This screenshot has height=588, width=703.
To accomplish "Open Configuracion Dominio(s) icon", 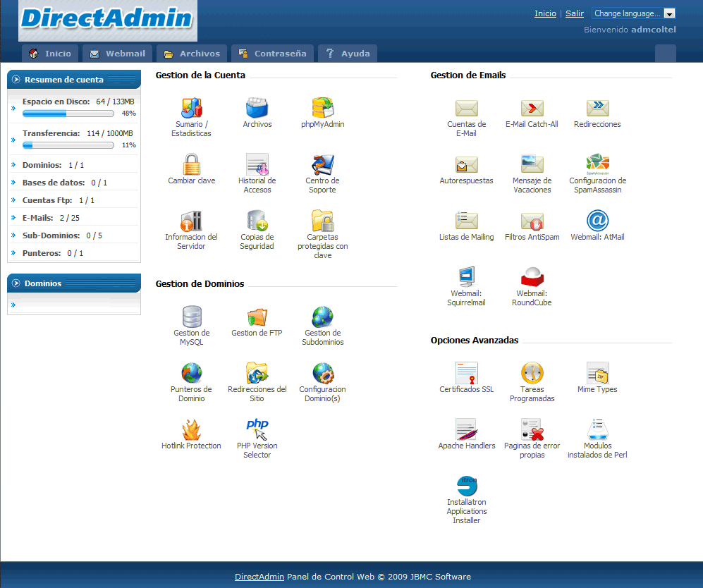I will coord(323,373).
